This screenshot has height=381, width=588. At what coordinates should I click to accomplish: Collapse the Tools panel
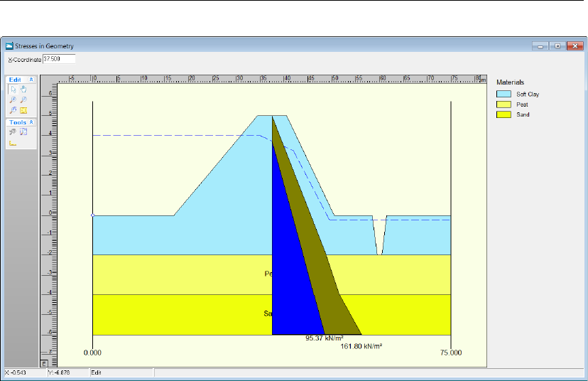click(x=31, y=122)
